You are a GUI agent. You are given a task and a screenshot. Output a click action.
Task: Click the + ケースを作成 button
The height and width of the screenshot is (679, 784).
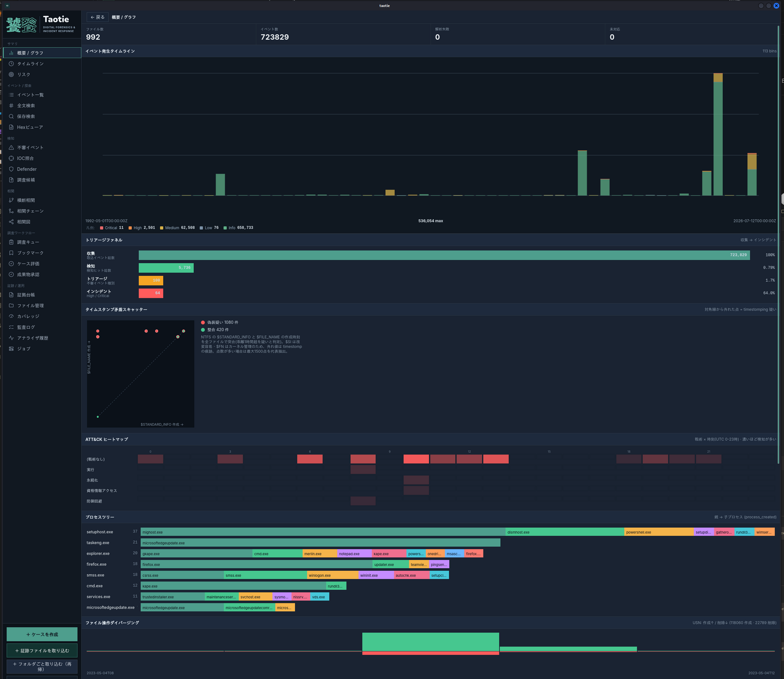[42, 634]
